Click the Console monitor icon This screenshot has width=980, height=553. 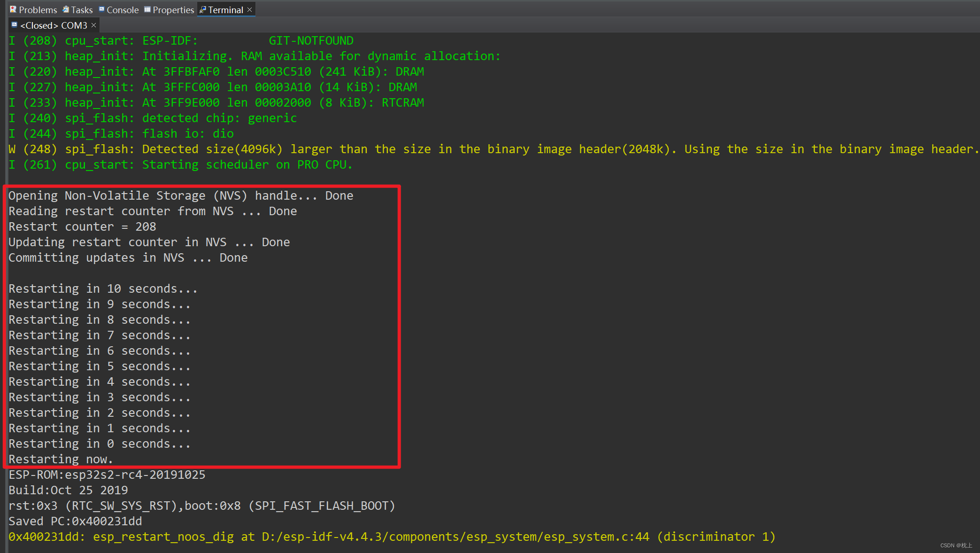click(101, 9)
